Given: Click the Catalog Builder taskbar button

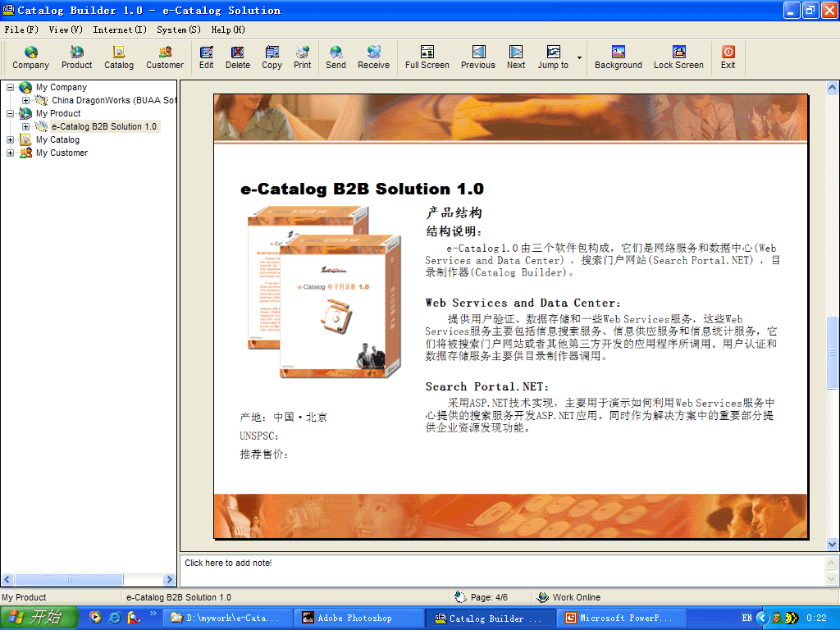Looking at the screenshot, I should pos(491,618).
